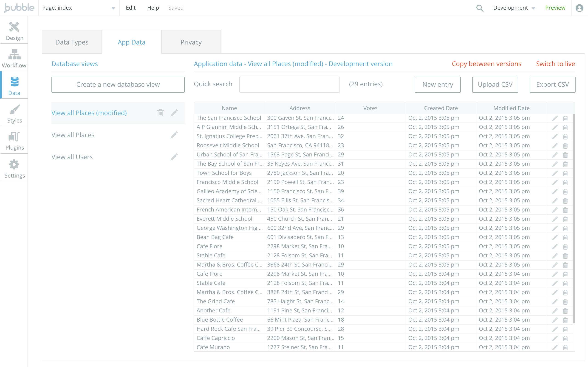Open the Development version dropdown
The width and height of the screenshot is (588, 367).
pos(514,8)
